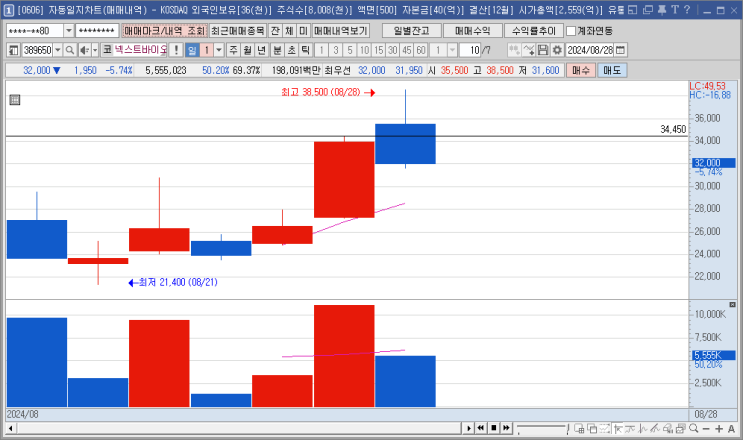
Task: Click the popup window icon in title bar
Action: click(x=648, y=10)
